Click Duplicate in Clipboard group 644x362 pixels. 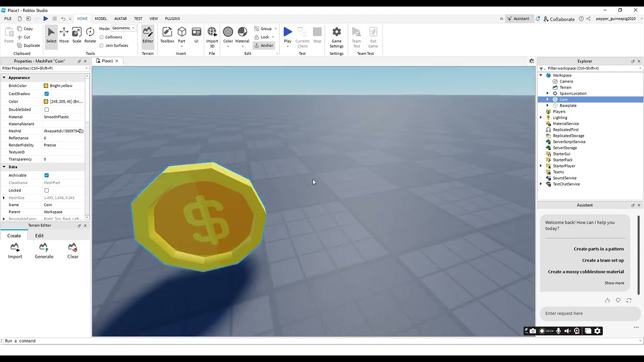pyautogui.click(x=28, y=45)
